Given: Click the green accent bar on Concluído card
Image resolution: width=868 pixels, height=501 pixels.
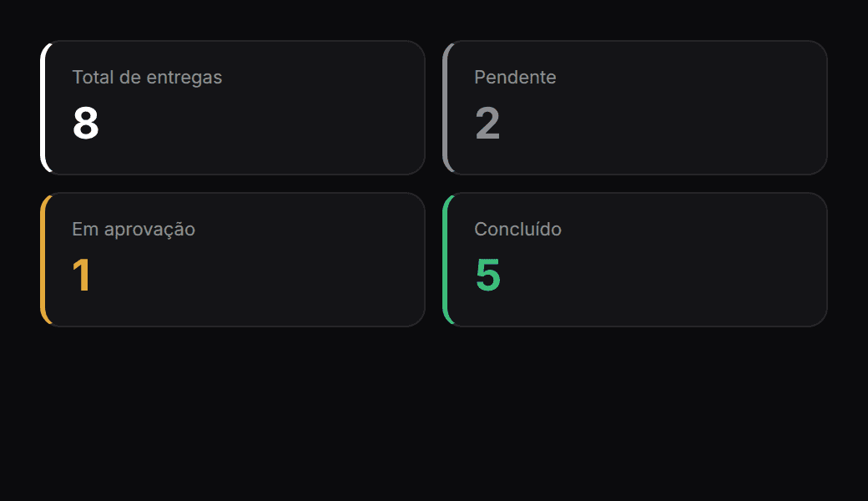Looking at the screenshot, I should (x=445, y=260).
